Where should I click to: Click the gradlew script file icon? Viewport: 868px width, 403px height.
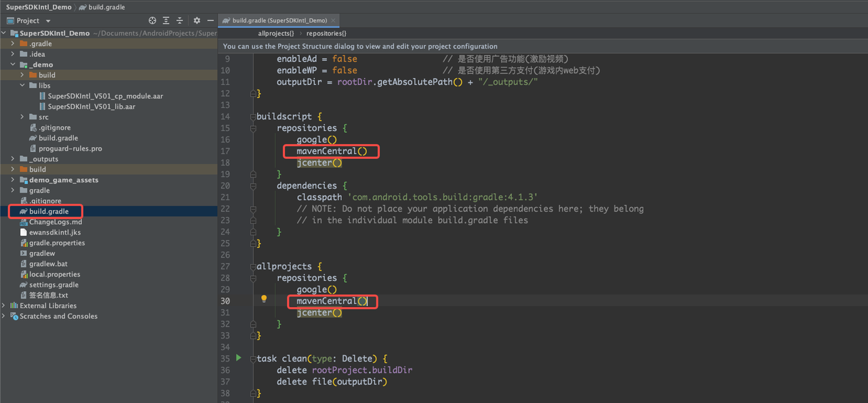click(24, 254)
